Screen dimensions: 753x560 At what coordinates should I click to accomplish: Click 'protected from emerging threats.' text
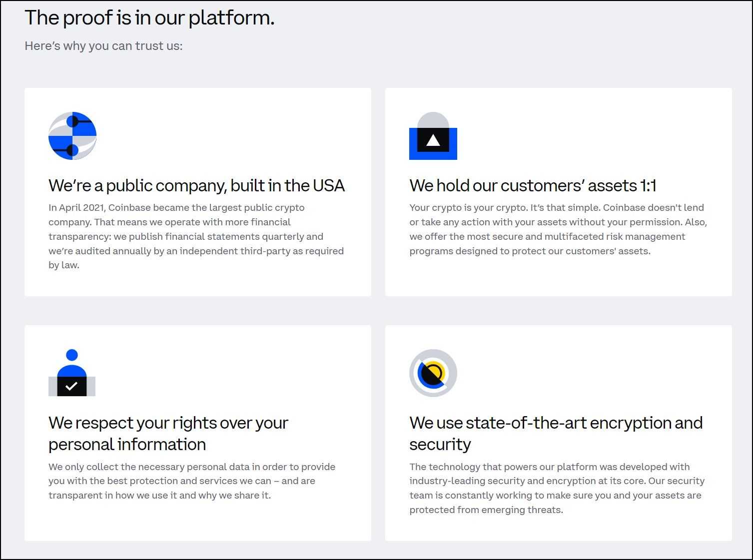pos(486,510)
